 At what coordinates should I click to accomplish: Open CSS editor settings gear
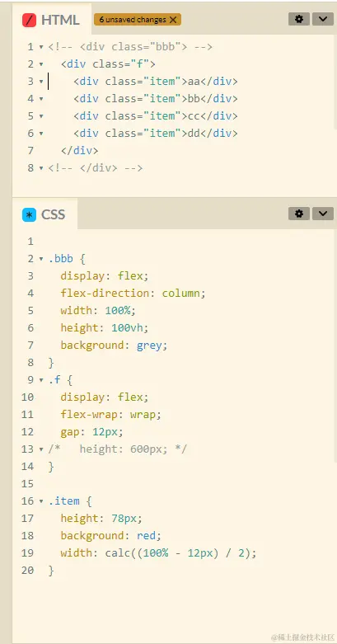tap(299, 214)
